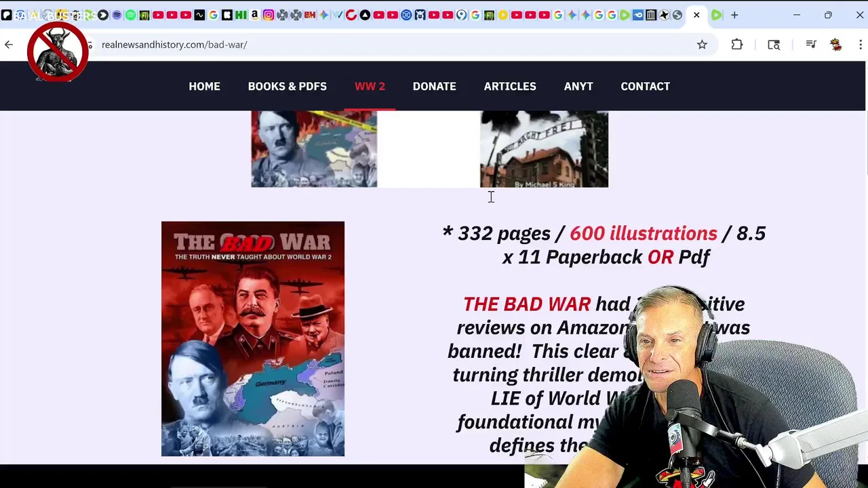Click the '332 pages' text
The width and height of the screenshot is (868, 488).
(x=504, y=234)
